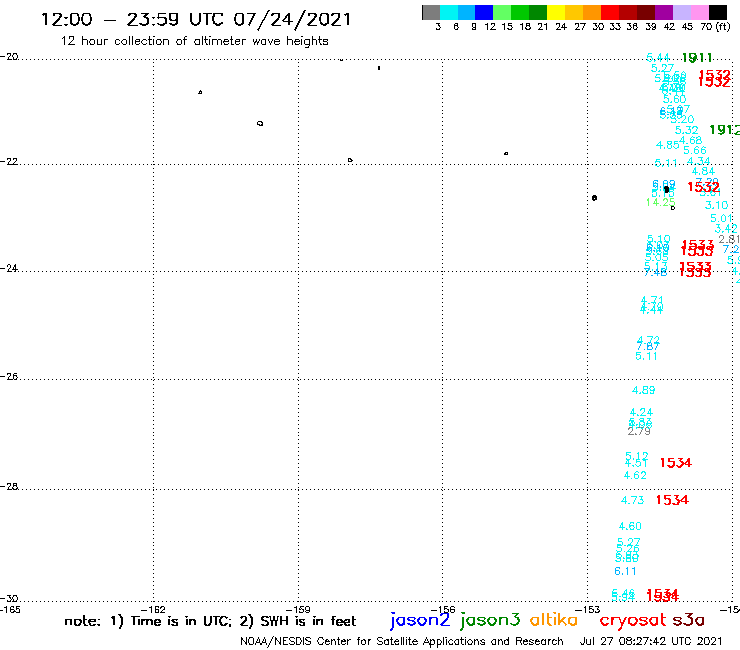The image size is (740, 650).
Task: Click the wave height value '3.10'
Action: 716,205
